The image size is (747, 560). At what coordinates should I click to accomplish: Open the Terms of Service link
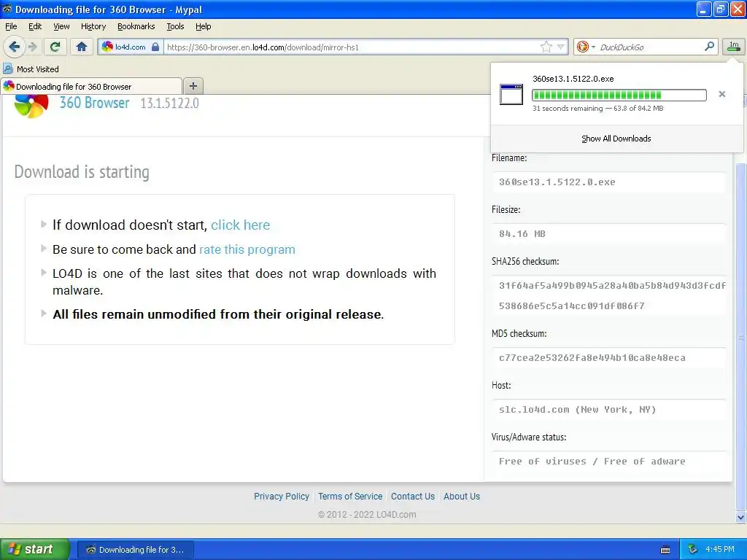coord(350,496)
